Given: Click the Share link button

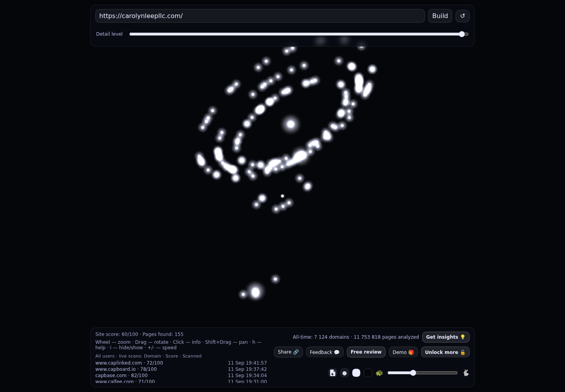Looking at the screenshot, I should [288, 352].
